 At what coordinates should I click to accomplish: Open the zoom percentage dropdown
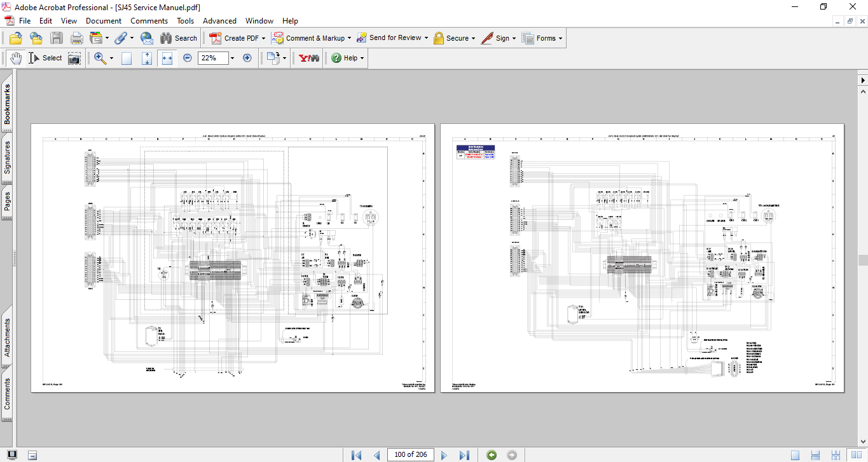[x=232, y=58]
